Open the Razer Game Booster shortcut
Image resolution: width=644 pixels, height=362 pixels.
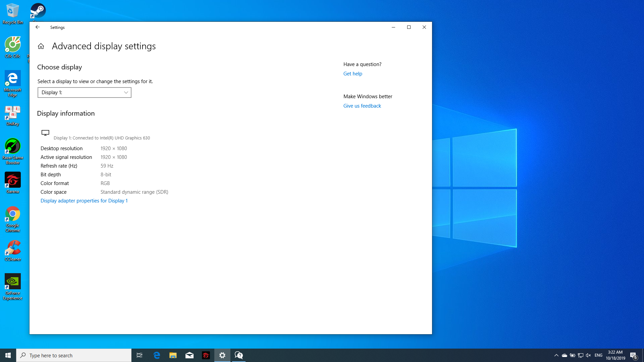[x=13, y=152]
